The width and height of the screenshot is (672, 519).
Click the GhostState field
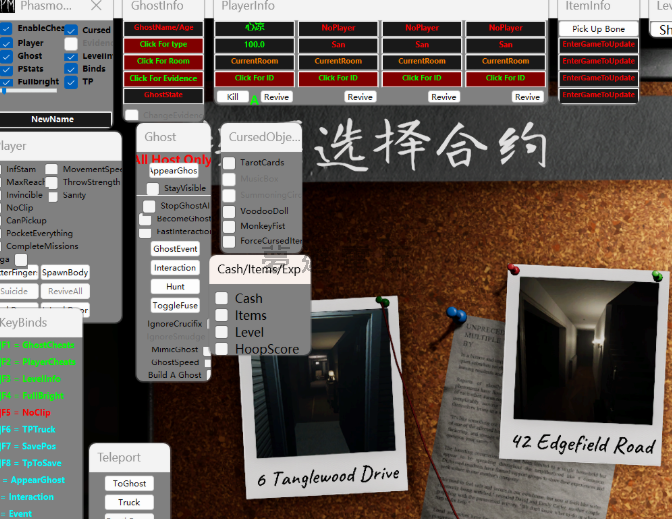[163, 95]
